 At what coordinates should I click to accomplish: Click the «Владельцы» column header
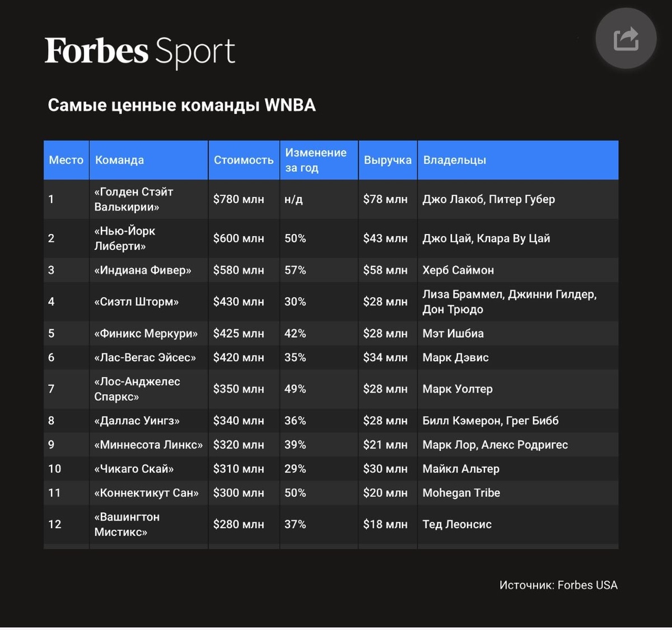click(518, 160)
